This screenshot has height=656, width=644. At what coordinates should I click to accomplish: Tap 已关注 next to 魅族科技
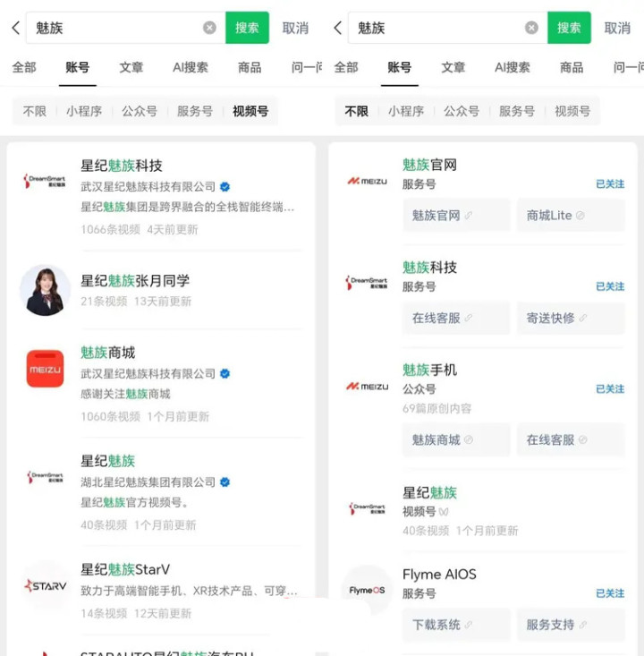click(x=610, y=286)
